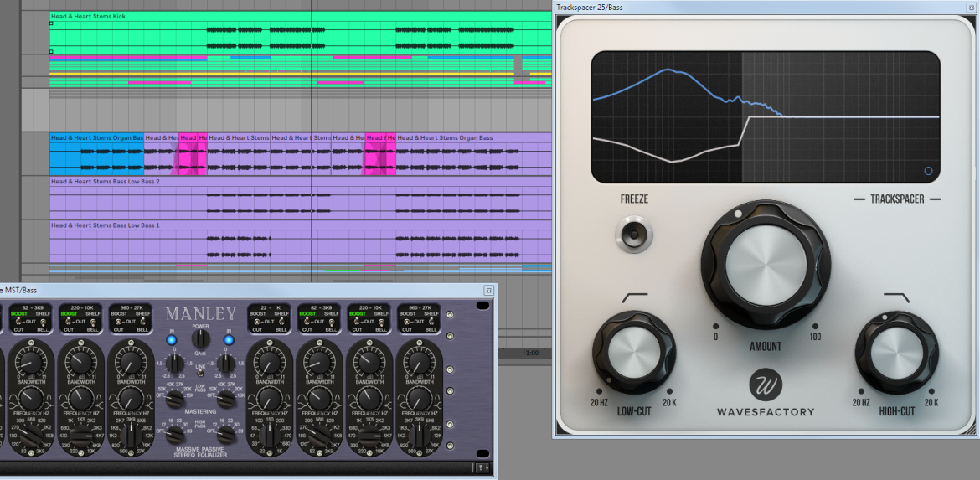Flip Boost/Cut switch of the 22 - 1K band
This screenshot has width=980, height=480.
(x=257, y=323)
